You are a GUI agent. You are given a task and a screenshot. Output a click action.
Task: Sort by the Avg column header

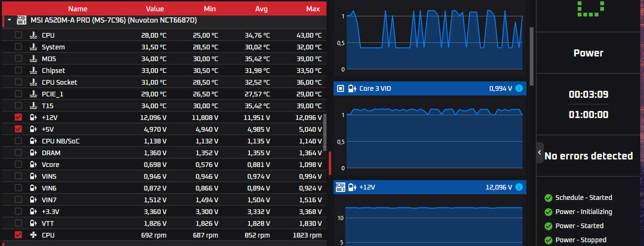(261, 8)
